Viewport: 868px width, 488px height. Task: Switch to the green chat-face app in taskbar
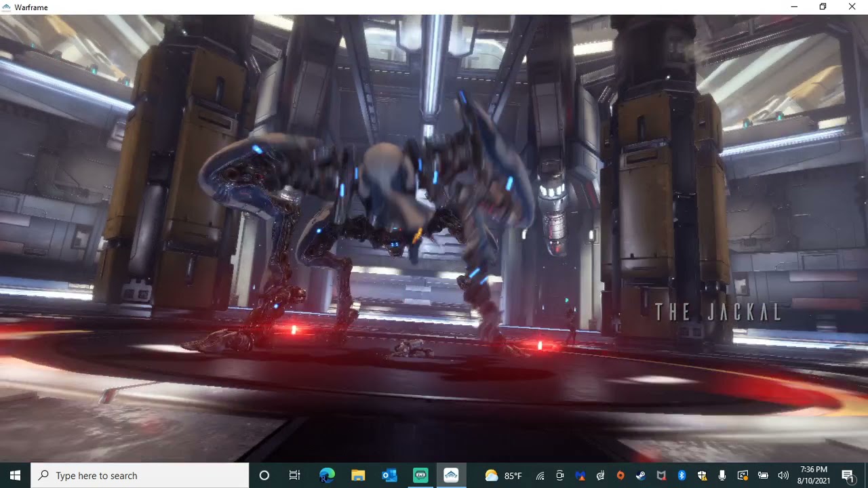[420, 475]
